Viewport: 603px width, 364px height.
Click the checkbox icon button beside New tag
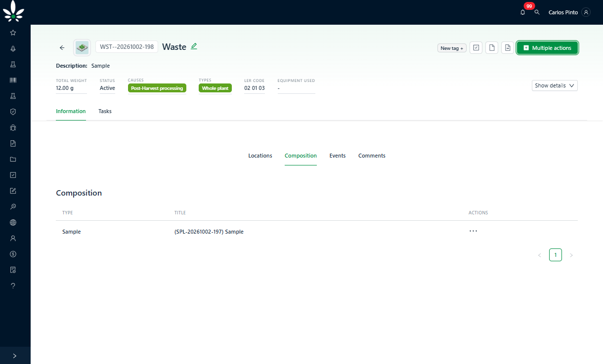476,47
